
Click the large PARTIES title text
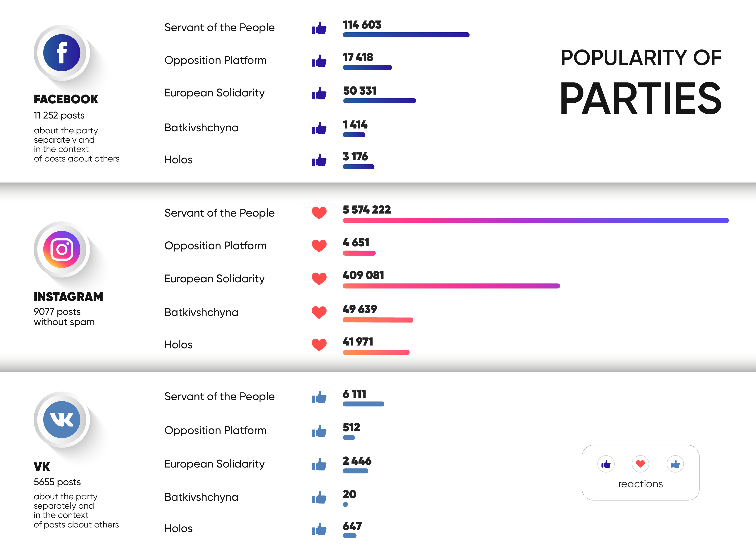tap(640, 99)
